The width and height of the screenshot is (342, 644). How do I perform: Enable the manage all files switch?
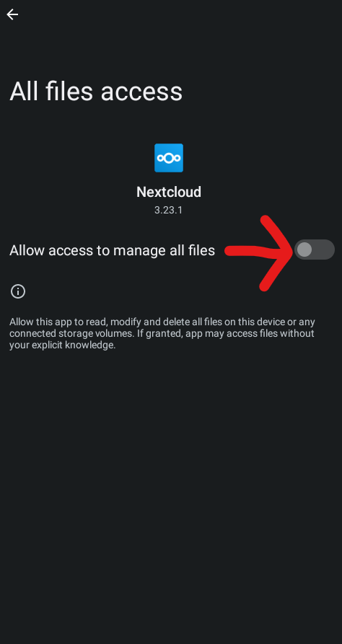click(315, 250)
